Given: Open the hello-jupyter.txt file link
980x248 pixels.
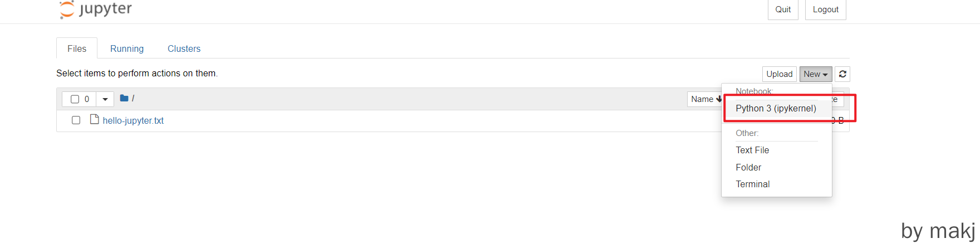Looking at the screenshot, I should (133, 120).
